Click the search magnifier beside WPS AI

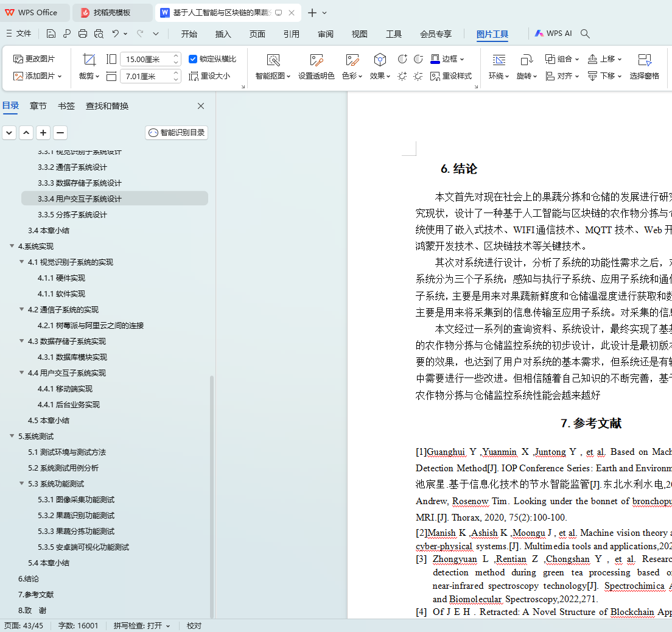pyautogui.click(x=585, y=33)
